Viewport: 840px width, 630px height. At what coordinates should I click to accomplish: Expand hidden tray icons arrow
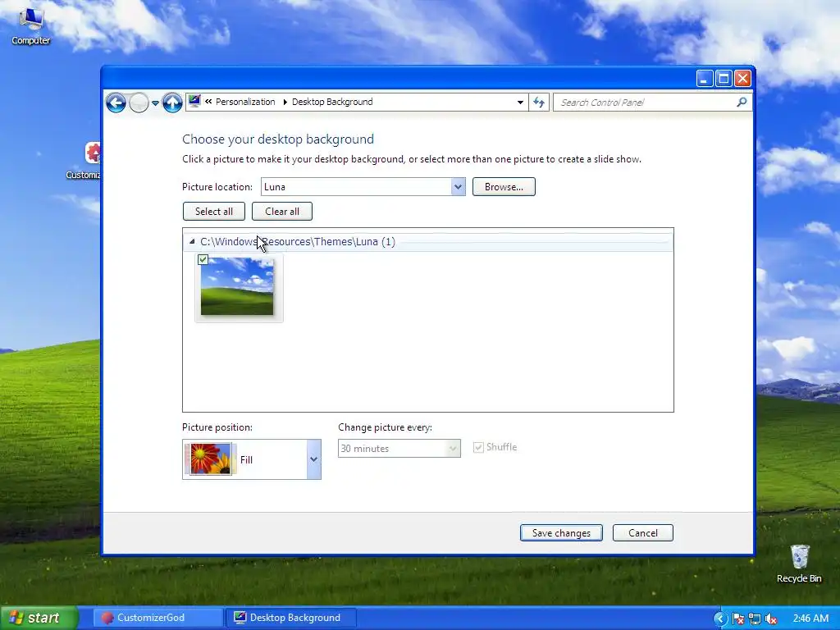(720, 619)
